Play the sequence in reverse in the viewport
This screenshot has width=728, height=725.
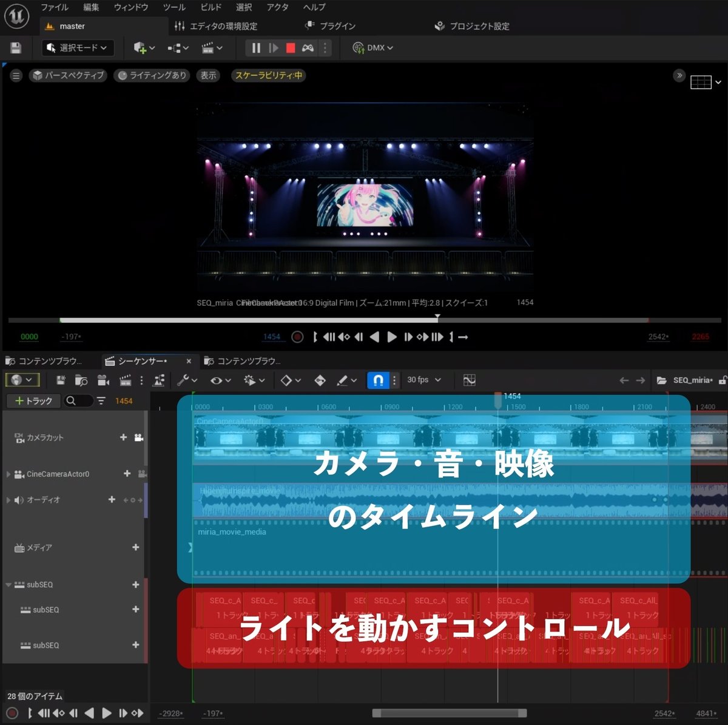pos(374,337)
